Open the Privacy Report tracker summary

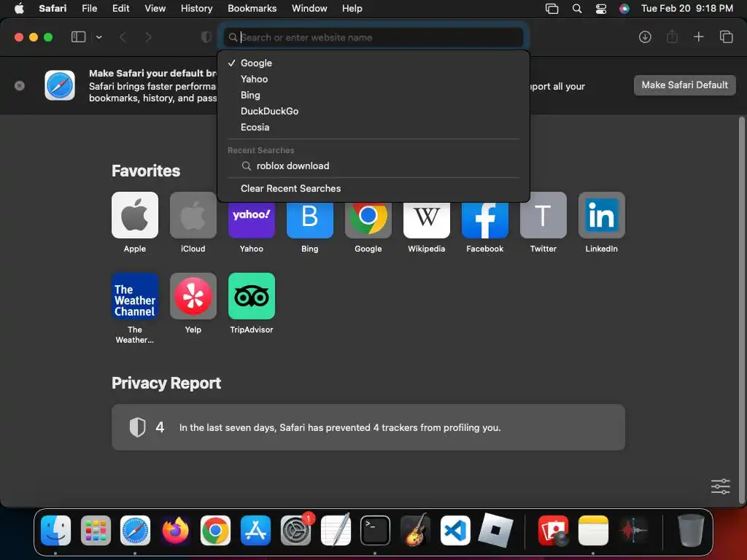368,427
